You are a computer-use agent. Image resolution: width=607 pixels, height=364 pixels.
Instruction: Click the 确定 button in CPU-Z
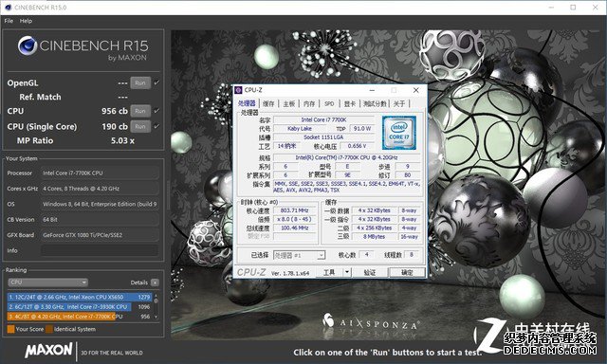click(x=407, y=272)
